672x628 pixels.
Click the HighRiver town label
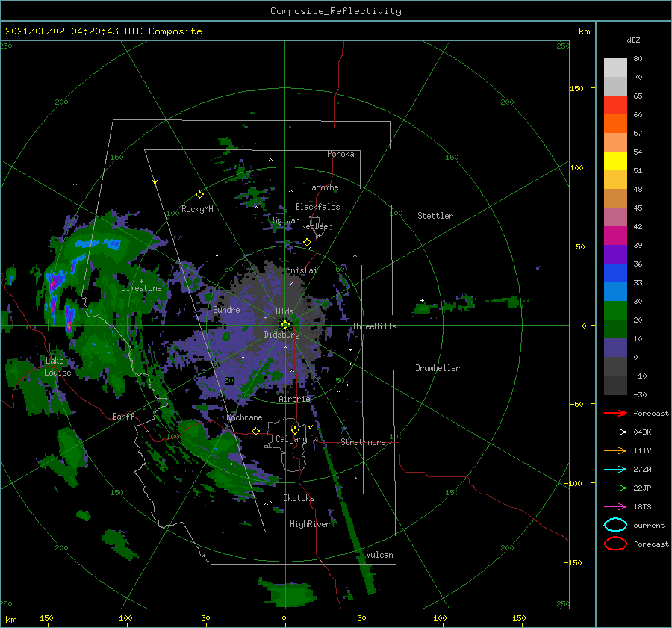click(x=310, y=524)
